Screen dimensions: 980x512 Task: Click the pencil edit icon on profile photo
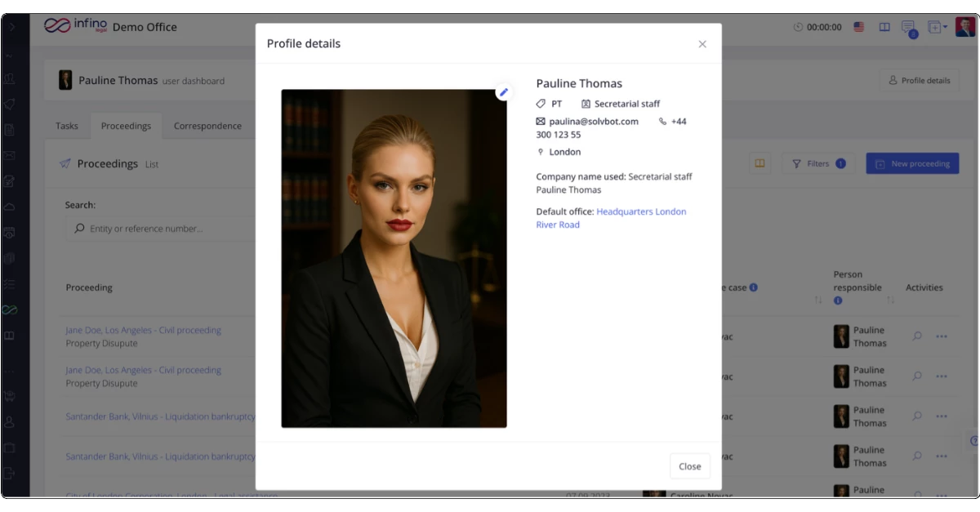(504, 92)
